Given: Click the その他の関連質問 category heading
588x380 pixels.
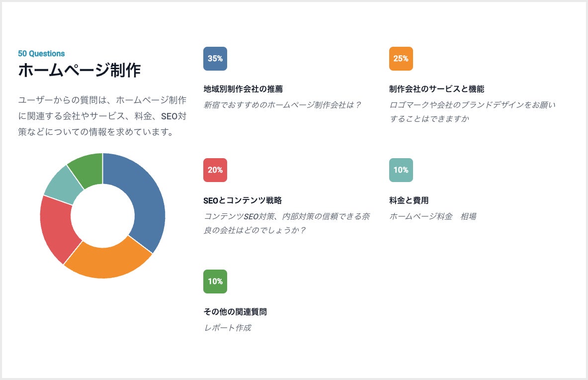Looking at the screenshot, I should tap(235, 312).
